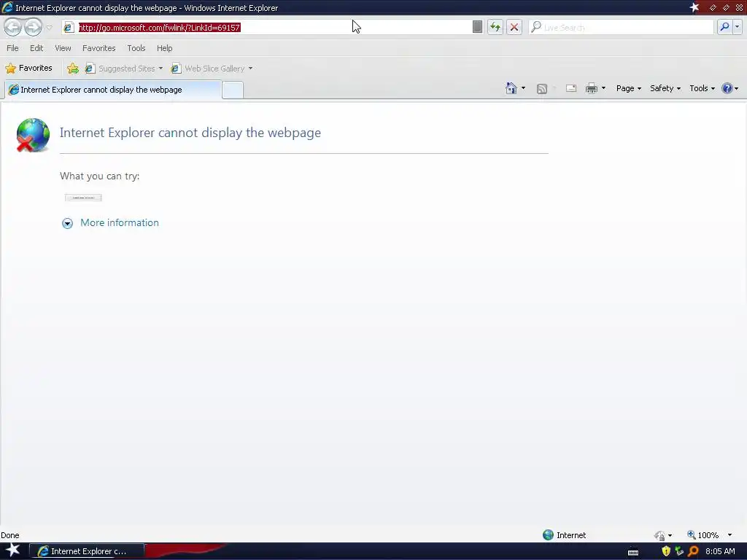Go to the Home page icon
The image size is (747, 560).
point(511,88)
